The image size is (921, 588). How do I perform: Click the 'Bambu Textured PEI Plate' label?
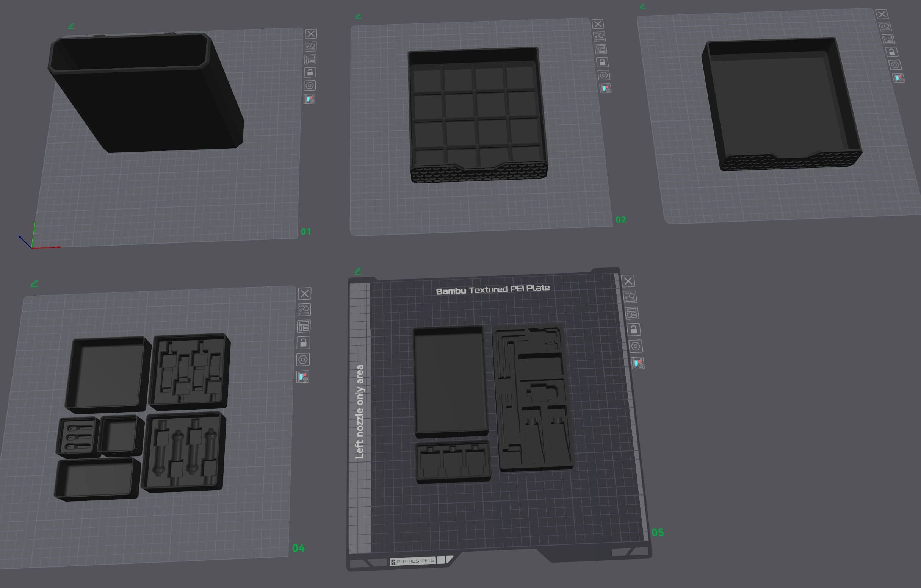pos(493,289)
